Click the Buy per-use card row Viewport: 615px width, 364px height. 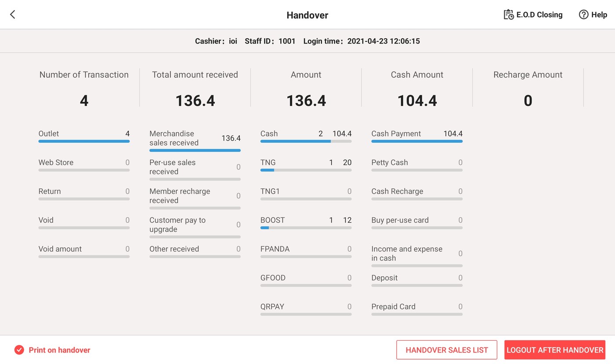[x=417, y=223]
